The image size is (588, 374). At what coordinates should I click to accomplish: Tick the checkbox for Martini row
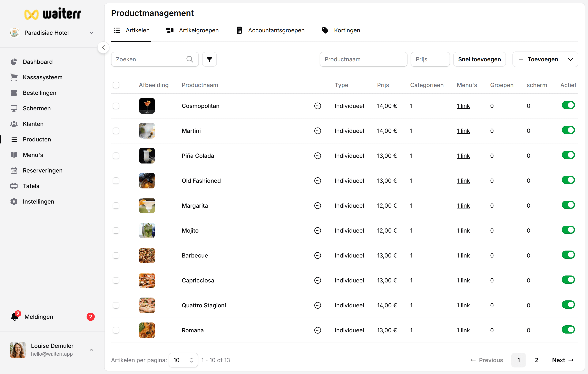point(116,131)
